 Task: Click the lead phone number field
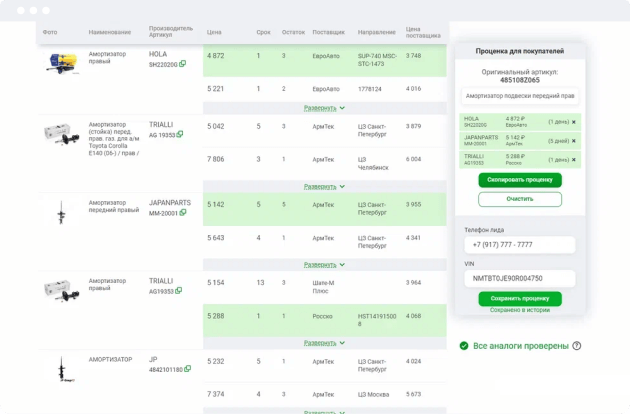click(519, 245)
